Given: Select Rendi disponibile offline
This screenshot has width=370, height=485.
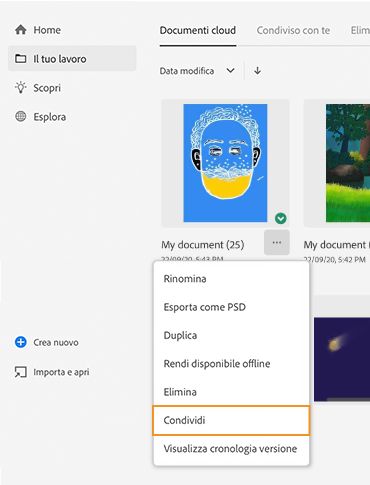Looking at the screenshot, I should pyautogui.click(x=231, y=364).
